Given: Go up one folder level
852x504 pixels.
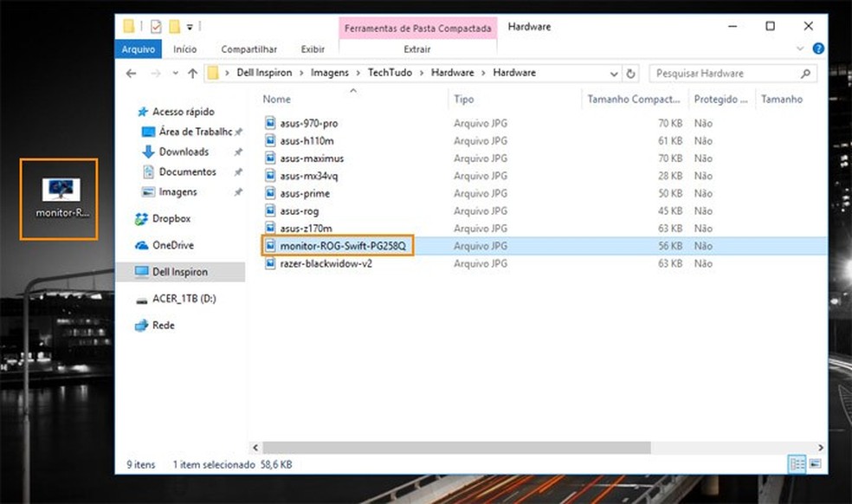Looking at the screenshot, I should click(192, 73).
